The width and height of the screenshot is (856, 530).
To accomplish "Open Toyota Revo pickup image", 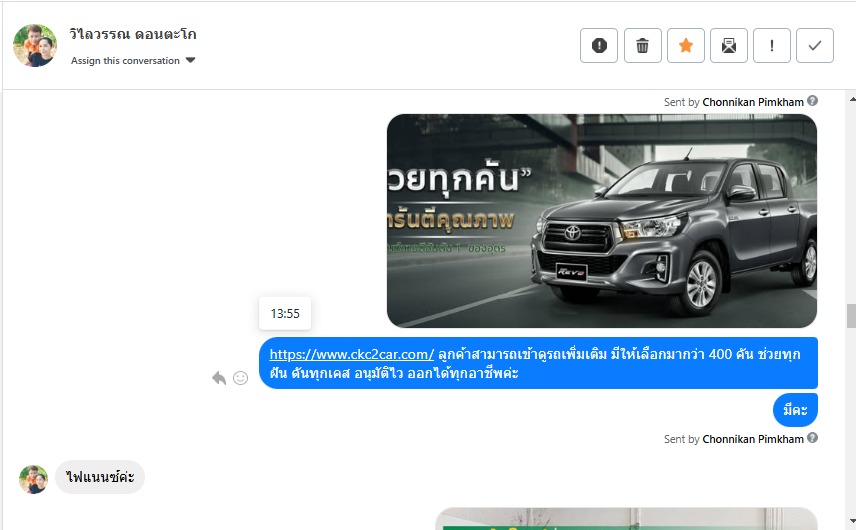I will click(x=602, y=221).
